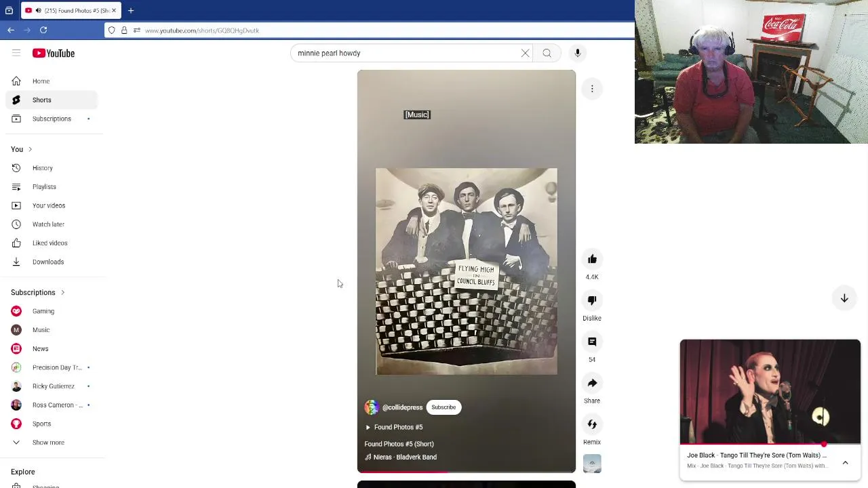868x488 pixels.
Task: Open Ross Cameron subscription
Action: (52, 405)
